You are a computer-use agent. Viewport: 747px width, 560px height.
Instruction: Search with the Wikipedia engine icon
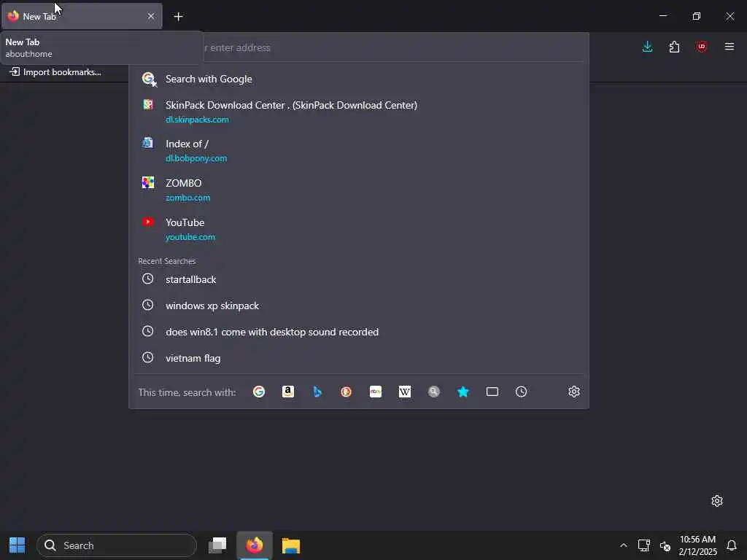[404, 392]
